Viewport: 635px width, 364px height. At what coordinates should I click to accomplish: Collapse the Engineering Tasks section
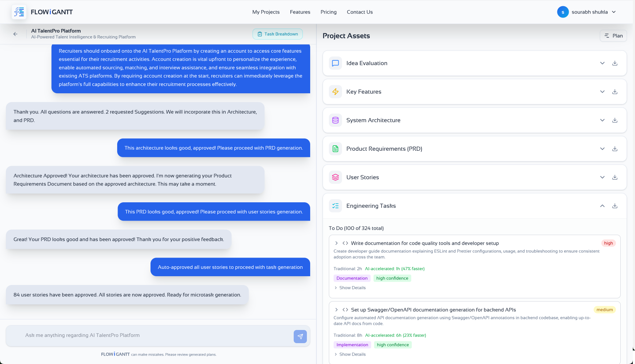(602, 206)
